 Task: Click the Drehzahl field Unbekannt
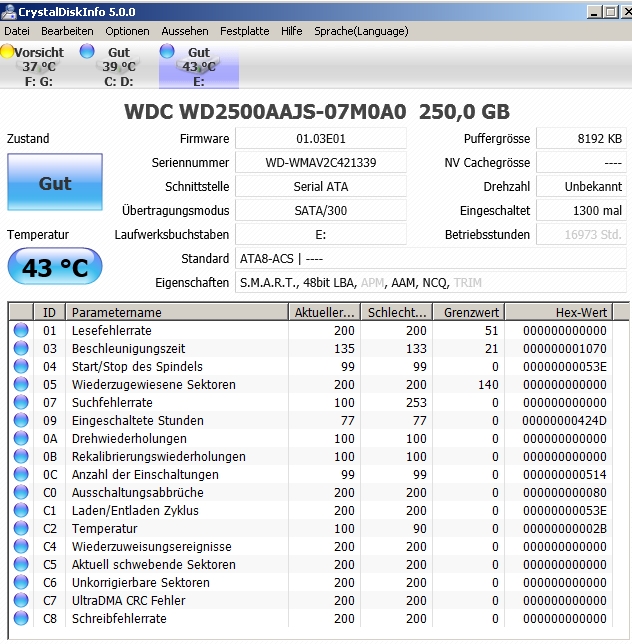pos(581,186)
